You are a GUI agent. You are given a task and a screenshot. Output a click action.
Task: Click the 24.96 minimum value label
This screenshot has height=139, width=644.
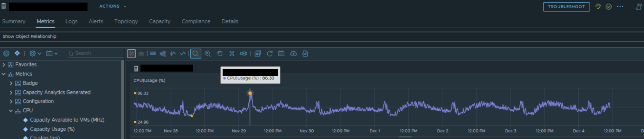[x=143, y=122]
